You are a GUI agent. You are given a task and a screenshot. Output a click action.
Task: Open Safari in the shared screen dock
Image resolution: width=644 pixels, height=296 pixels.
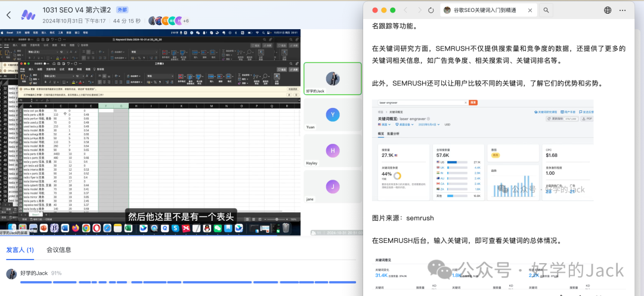107,228
